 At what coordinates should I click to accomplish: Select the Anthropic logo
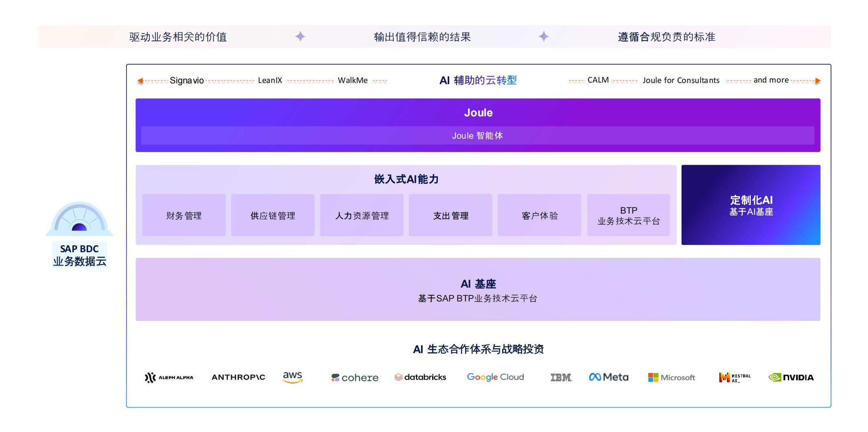coord(238,377)
